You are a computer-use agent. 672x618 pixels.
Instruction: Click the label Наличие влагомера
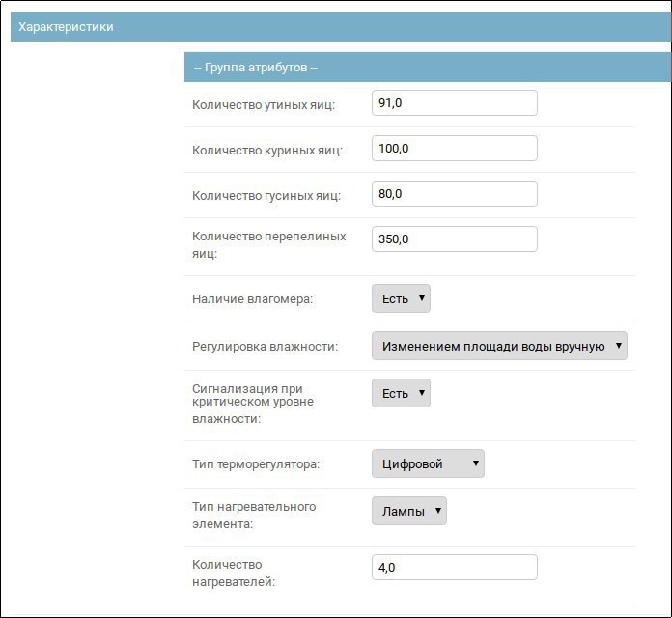(x=252, y=299)
